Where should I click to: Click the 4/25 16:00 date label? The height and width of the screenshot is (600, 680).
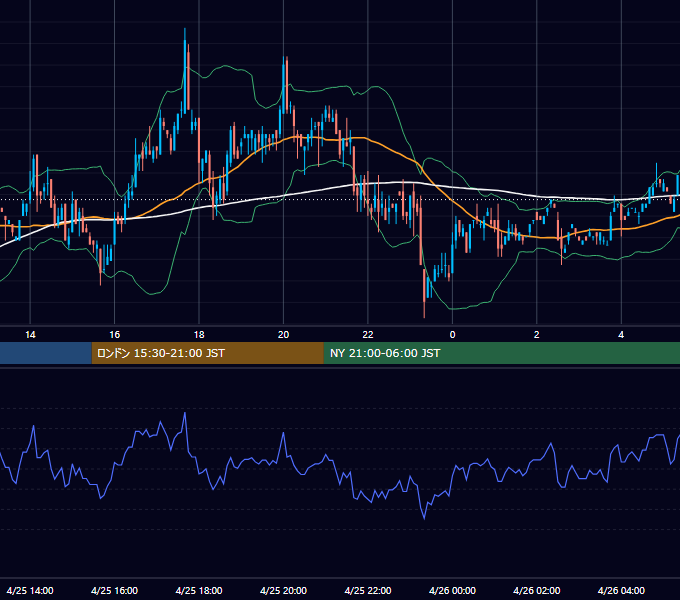114,590
